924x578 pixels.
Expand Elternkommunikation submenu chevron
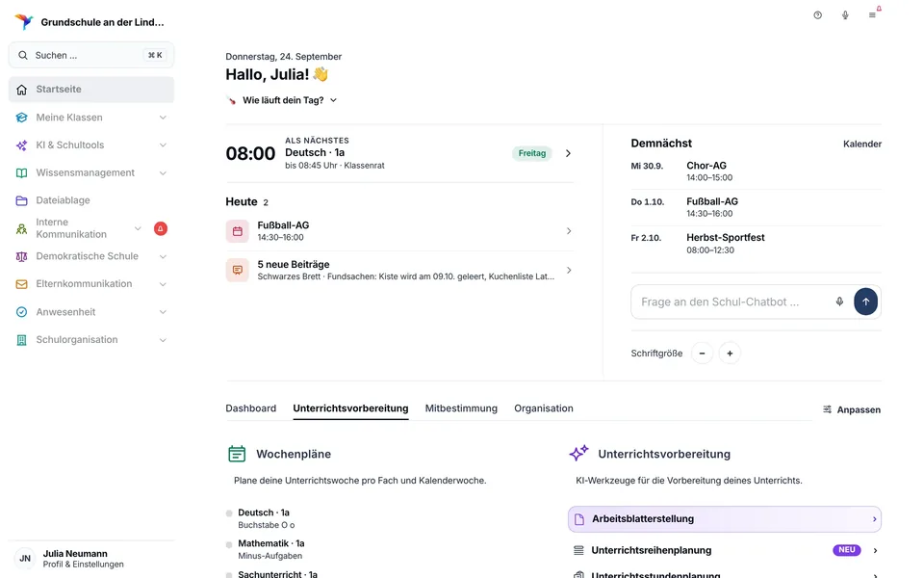pyautogui.click(x=163, y=284)
